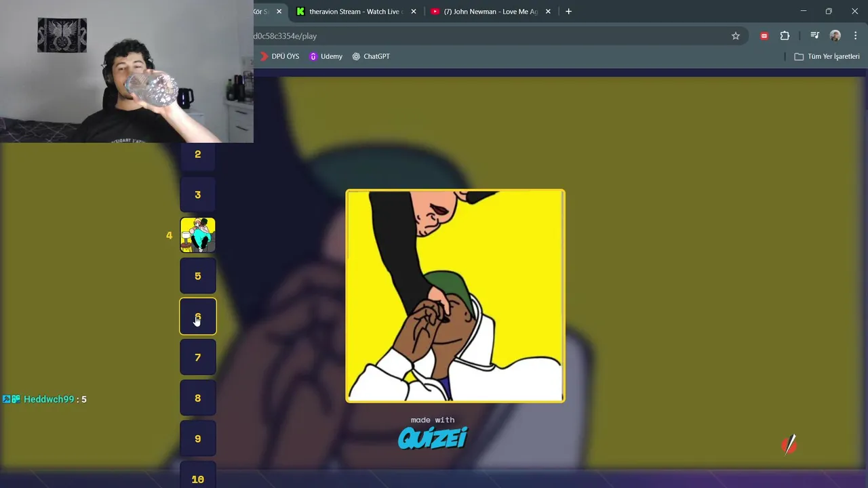
Task: Select rank slot 10
Action: coord(197,476)
